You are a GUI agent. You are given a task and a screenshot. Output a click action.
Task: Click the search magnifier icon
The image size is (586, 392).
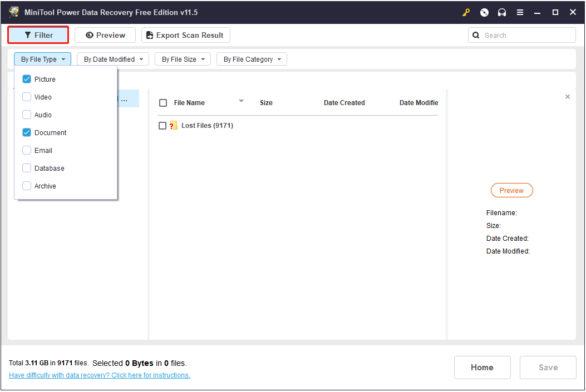pos(476,35)
